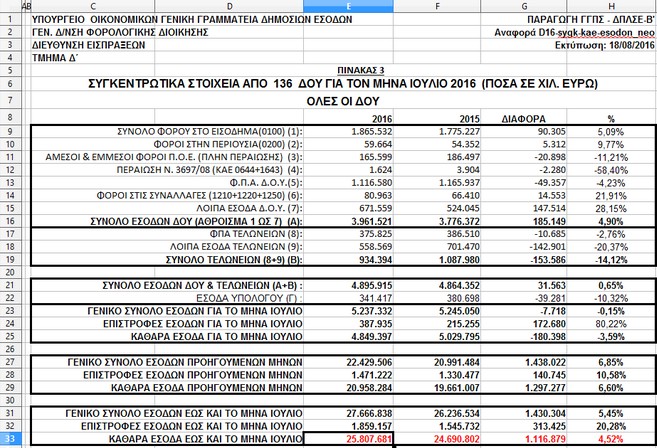Select row header 33
The height and width of the screenshot is (448, 657).
(x=10, y=439)
